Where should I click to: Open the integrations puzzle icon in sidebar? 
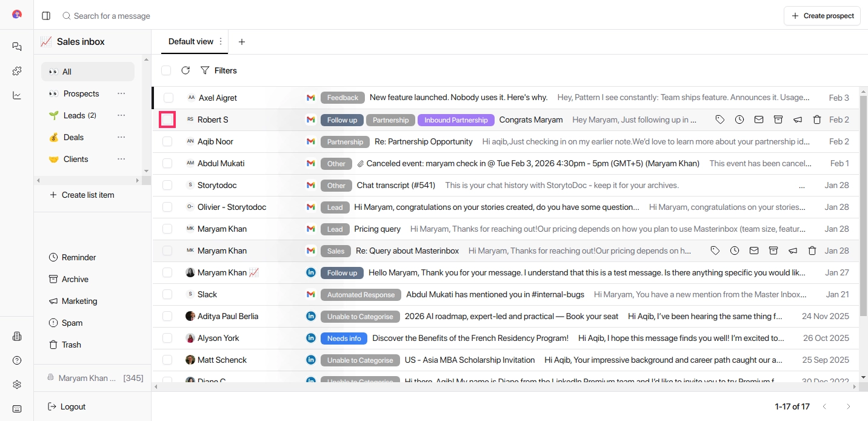point(16,70)
